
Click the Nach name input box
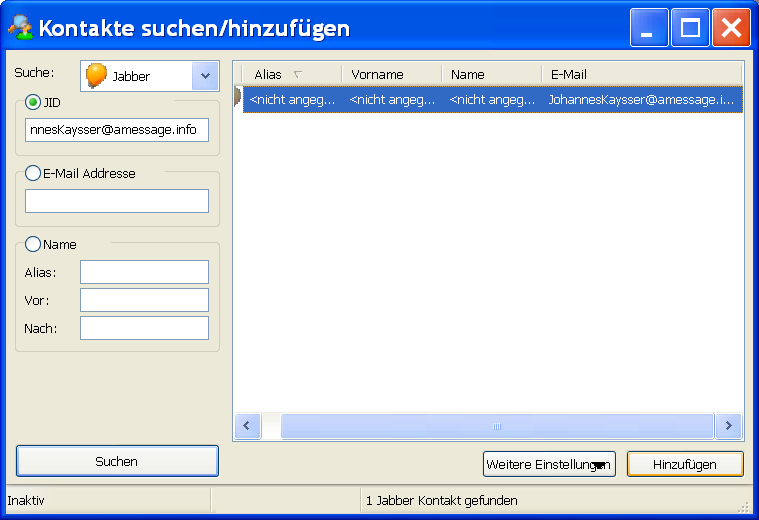coord(144,328)
